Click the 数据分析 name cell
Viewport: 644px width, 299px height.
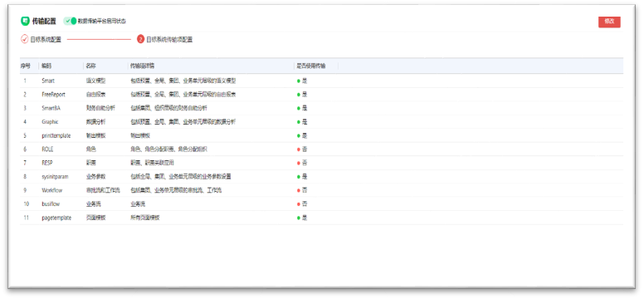pyautogui.click(x=95, y=122)
